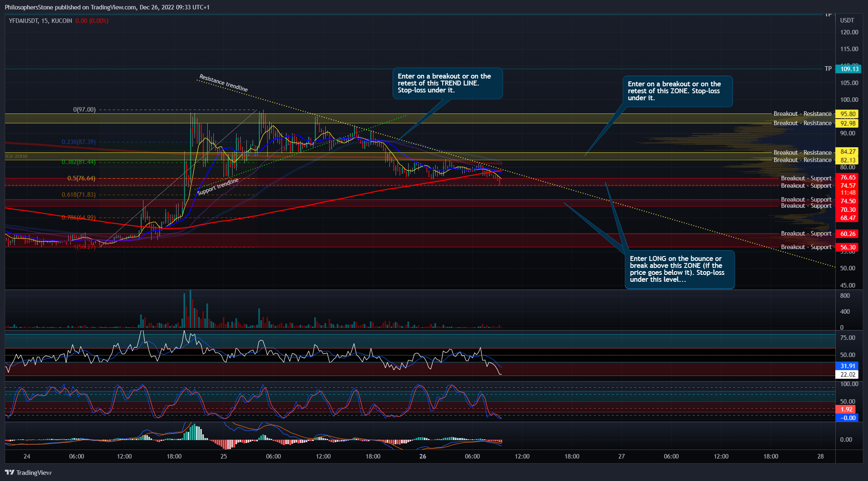Screen dimensions: 868x481
Task: Click the Fibonacci 0.786(64.99) level label
Action: (x=78, y=218)
